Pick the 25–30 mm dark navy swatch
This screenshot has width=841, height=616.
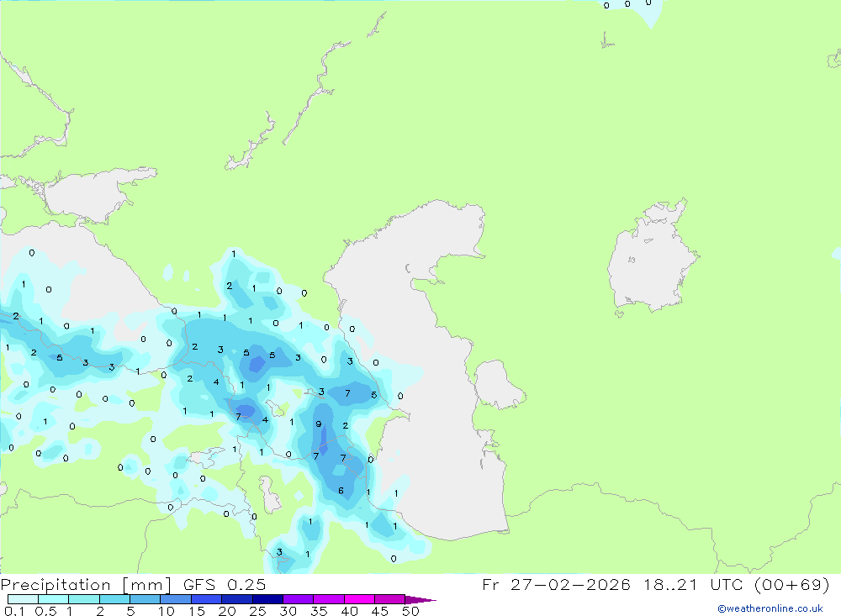coord(267,599)
